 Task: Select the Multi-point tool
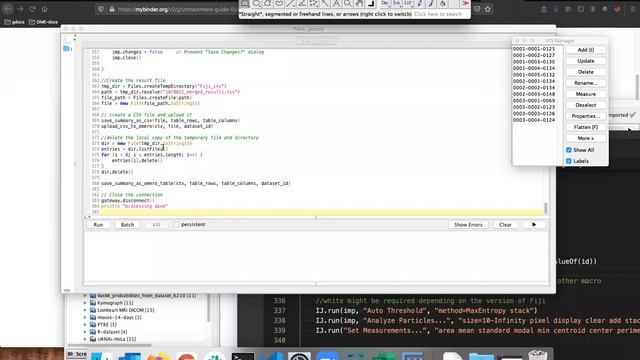[x=313, y=4]
